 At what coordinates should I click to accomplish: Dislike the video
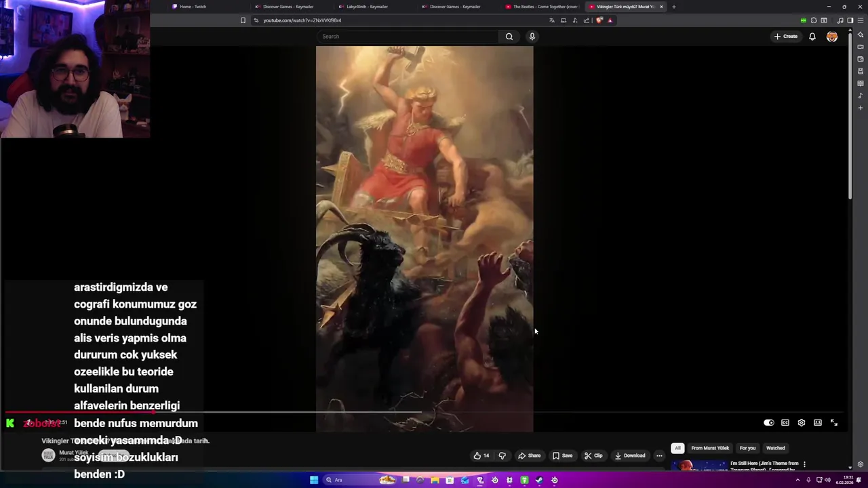point(502,455)
